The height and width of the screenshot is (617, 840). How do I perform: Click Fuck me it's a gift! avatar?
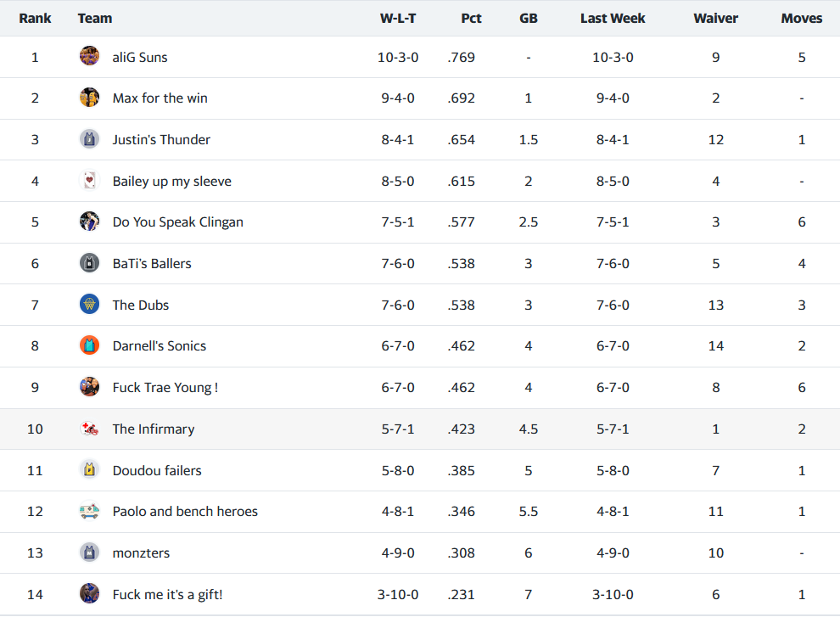point(89,594)
